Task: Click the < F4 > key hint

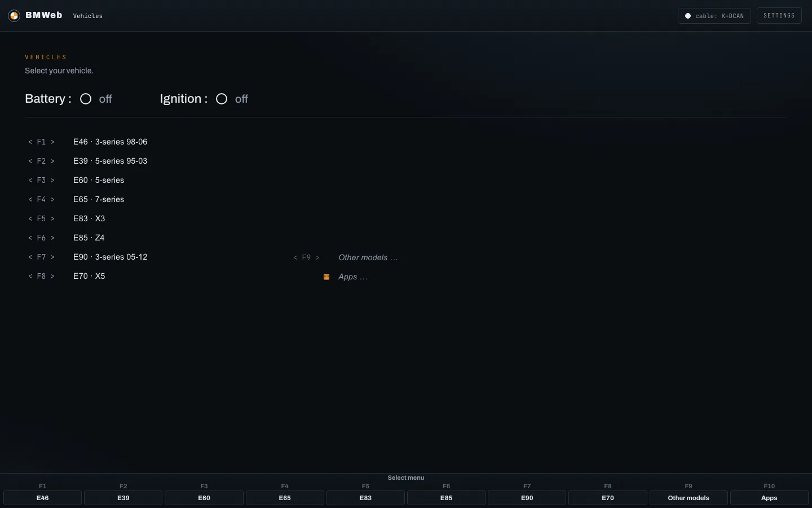Action: point(42,199)
